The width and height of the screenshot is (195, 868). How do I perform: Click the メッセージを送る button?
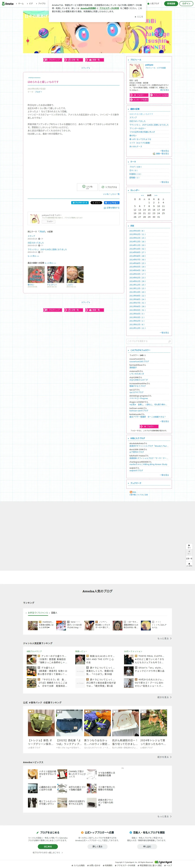(139, 100)
